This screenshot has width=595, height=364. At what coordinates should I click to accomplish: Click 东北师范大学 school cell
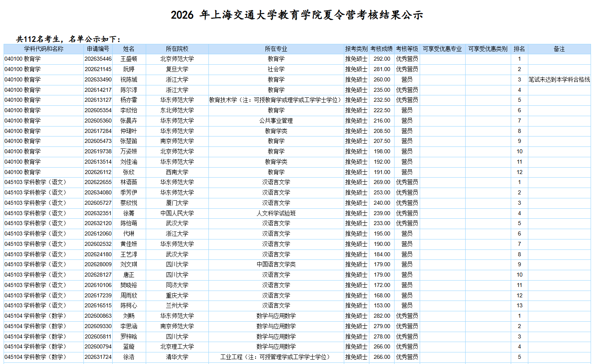177,110
